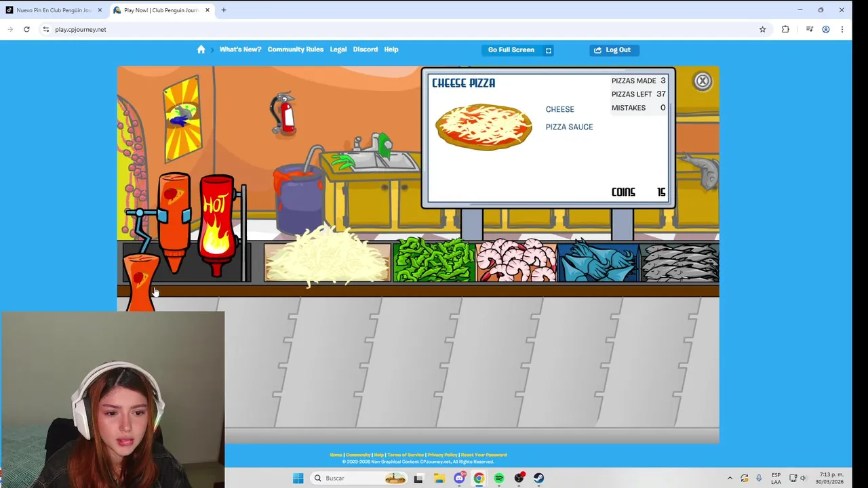The image size is (868, 488).
Task: Open the Chrome profile icon
Action: [x=826, y=29]
